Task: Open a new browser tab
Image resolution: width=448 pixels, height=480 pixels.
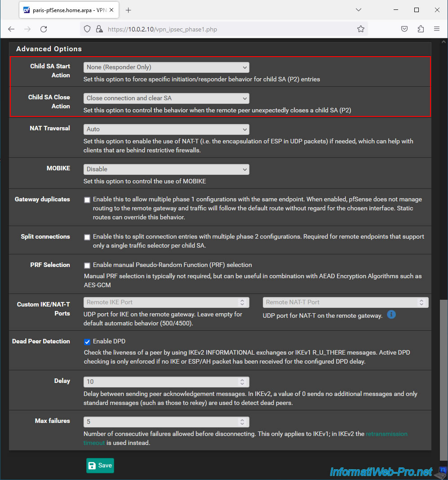Action: (128, 10)
